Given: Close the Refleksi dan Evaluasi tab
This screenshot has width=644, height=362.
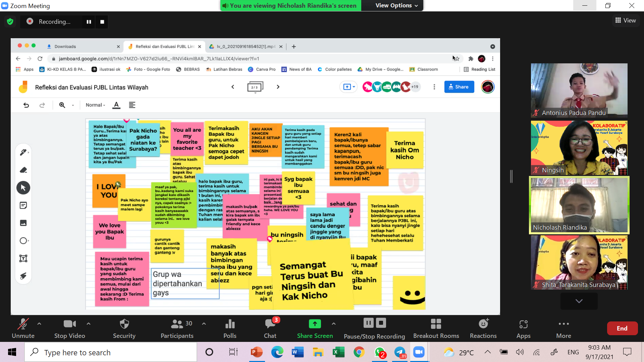Looking at the screenshot, I should point(200,47).
